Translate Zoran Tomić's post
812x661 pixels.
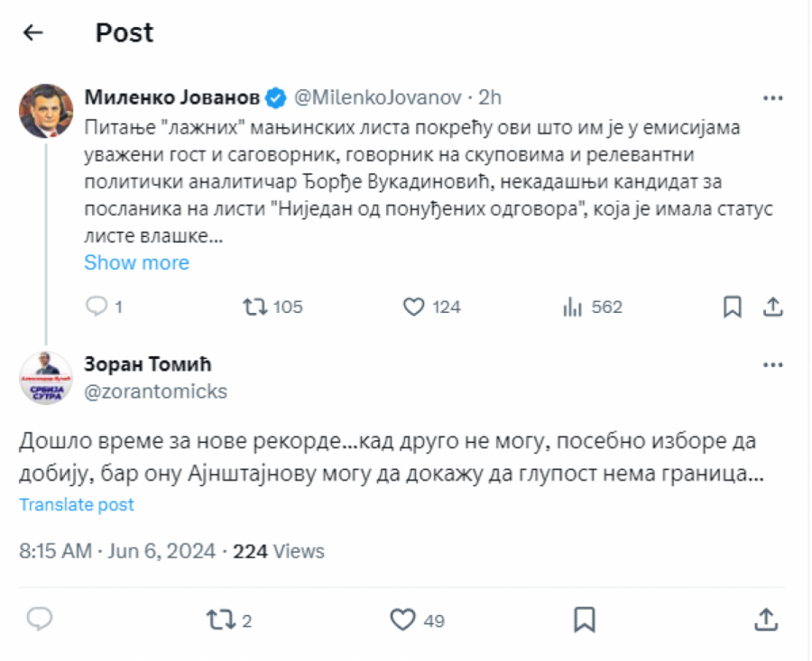click(76, 504)
